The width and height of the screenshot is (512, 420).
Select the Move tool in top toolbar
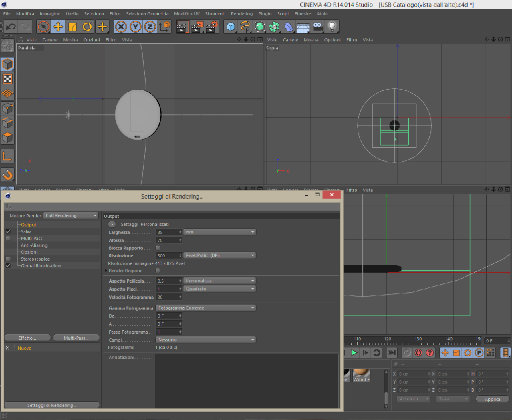point(58,27)
